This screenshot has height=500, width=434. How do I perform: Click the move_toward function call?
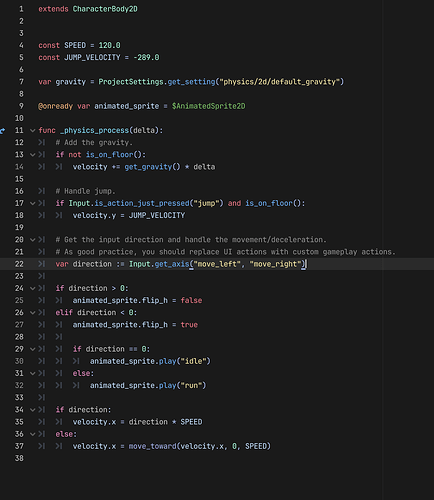tap(152, 446)
